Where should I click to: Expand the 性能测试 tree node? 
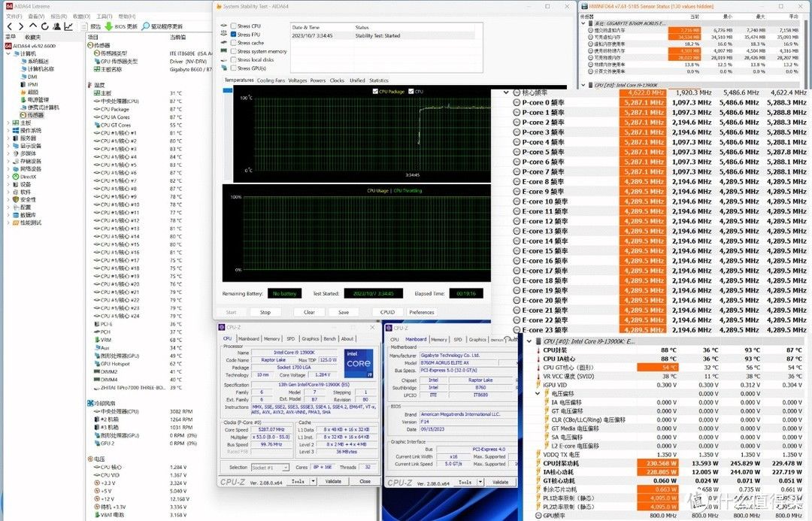8,223
